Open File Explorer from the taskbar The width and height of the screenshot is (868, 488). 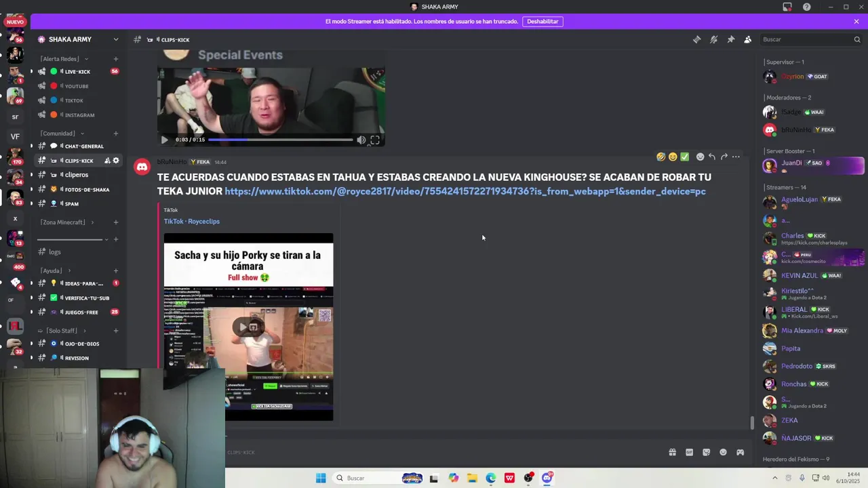[x=472, y=478]
